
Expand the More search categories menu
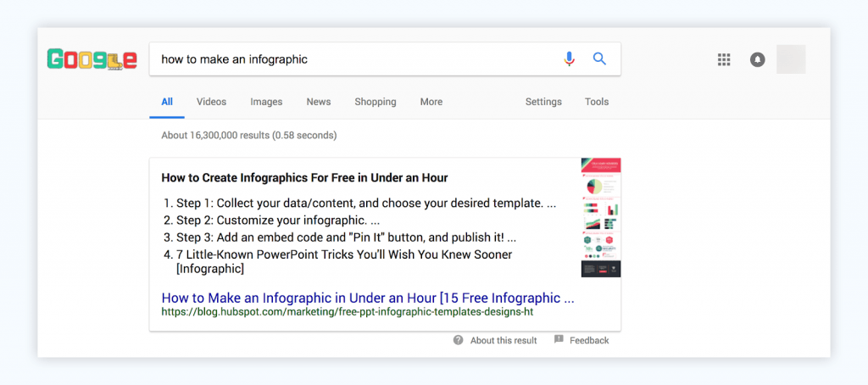[x=431, y=102]
